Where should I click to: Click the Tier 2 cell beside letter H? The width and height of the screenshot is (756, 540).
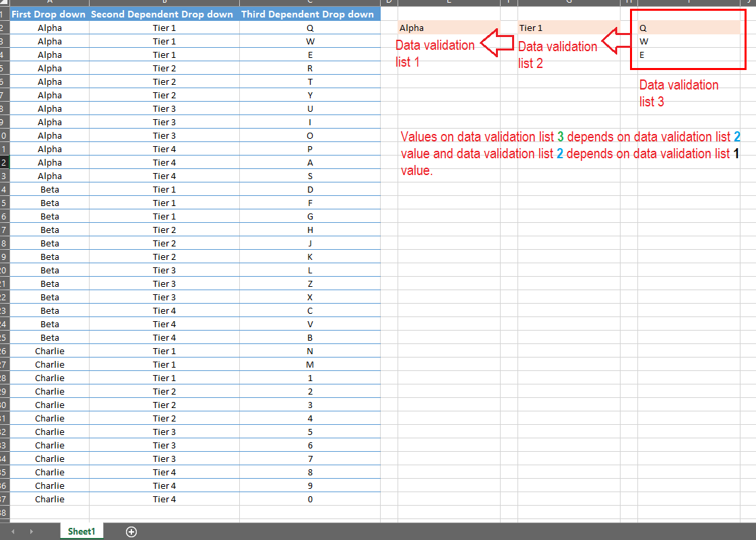(x=164, y=230)
